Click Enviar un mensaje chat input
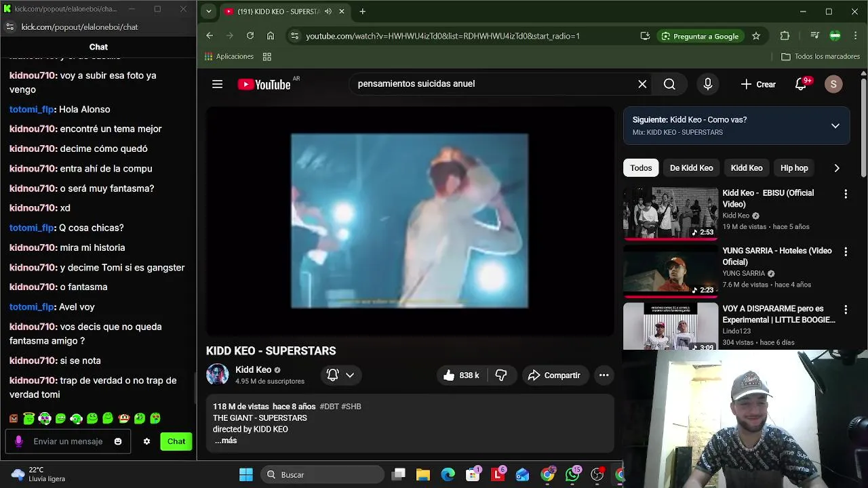This screenshot has width=868, height=488. point(68,441)
